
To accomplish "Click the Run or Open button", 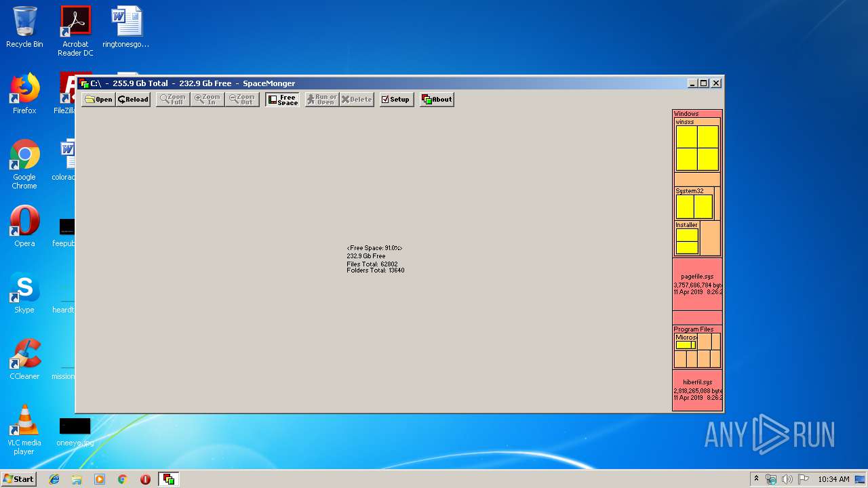I will 321,100.
